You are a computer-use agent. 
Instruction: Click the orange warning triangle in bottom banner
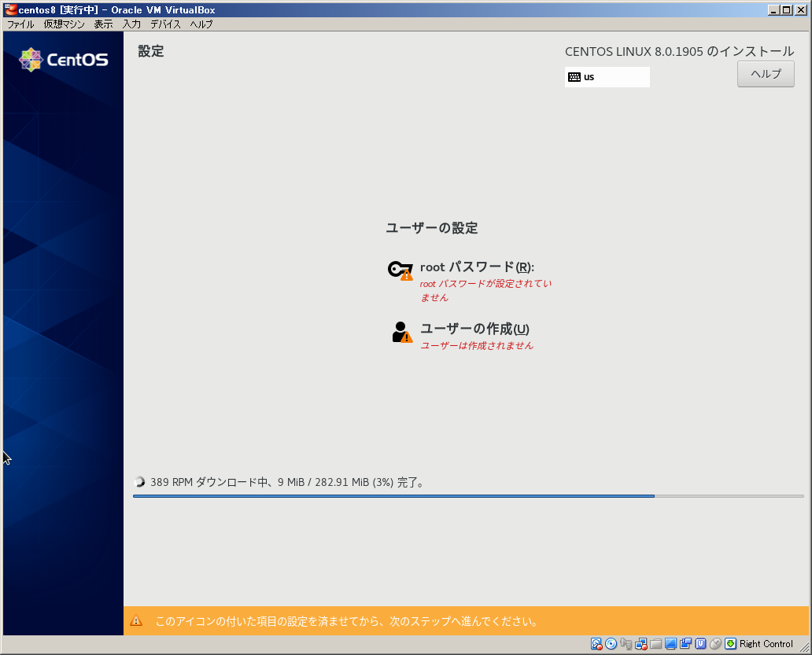(x=136, y=620)
